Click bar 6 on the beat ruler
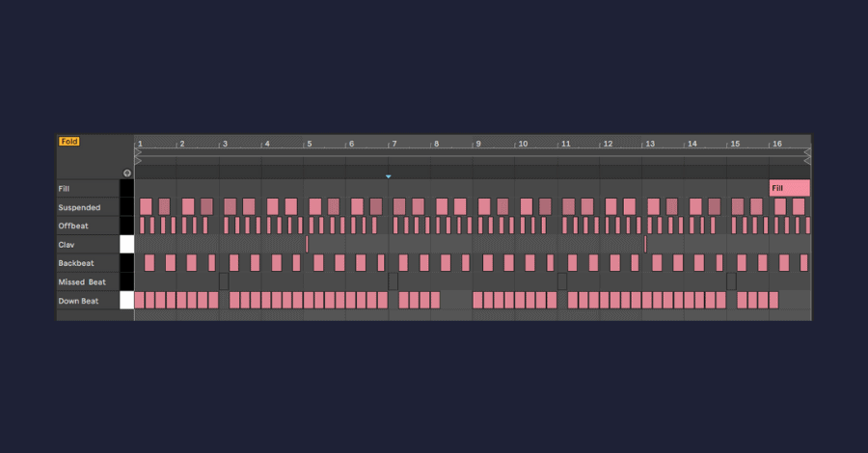This screenshot has width=868, height=453. [x=351, y=144]
